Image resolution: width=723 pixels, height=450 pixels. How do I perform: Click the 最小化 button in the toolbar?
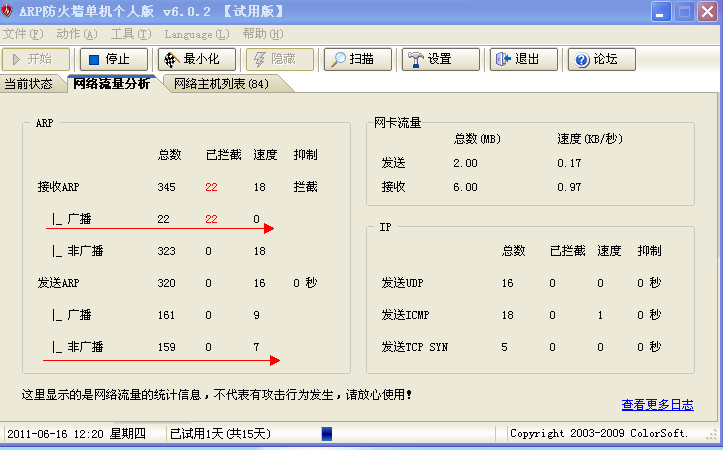point(197,59)
